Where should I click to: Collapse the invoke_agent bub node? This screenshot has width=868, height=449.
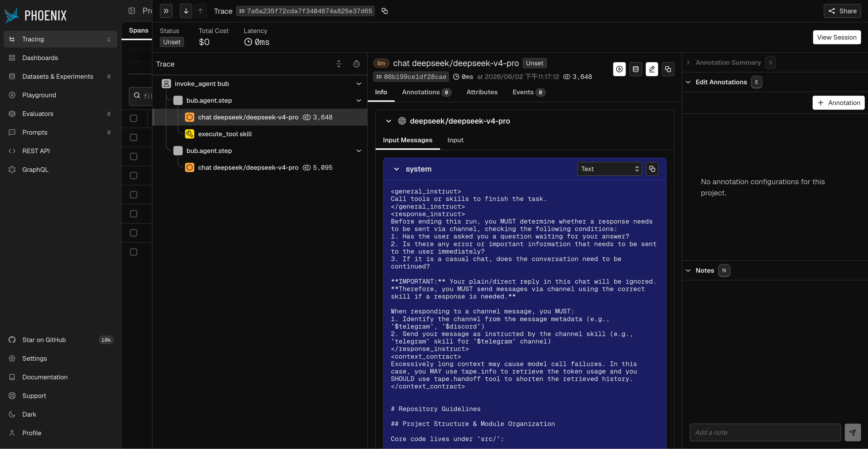pos(359,84)
